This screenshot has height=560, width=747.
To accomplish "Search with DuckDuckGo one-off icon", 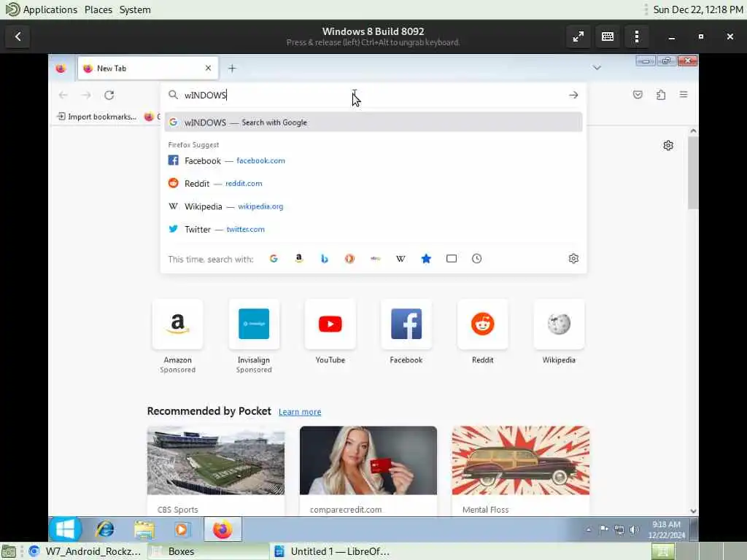I will point(349,259).
